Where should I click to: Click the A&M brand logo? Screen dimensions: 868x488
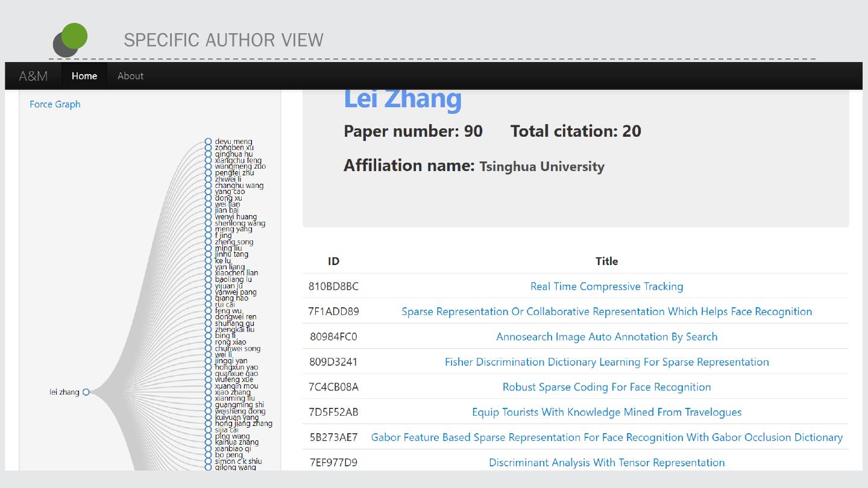click(x=33, y=76)
